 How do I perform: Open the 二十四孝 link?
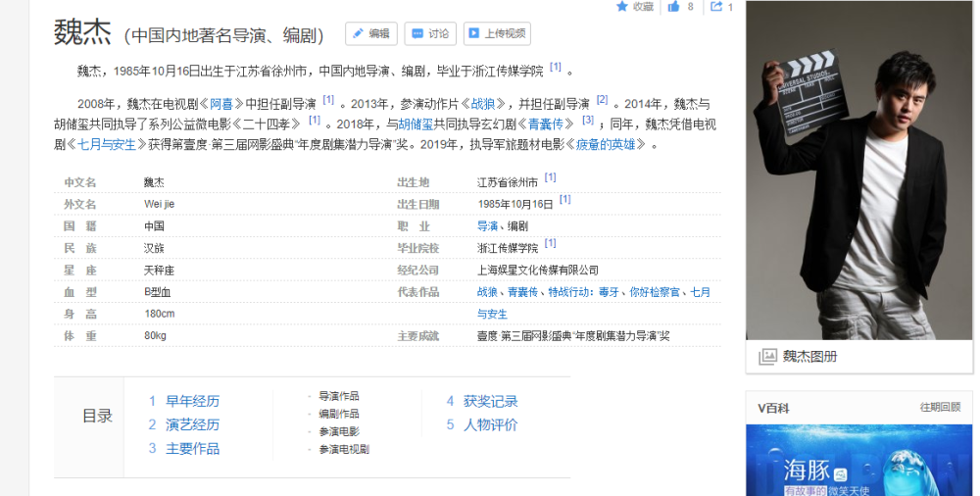pyautogui.click(x=267, y=124)
